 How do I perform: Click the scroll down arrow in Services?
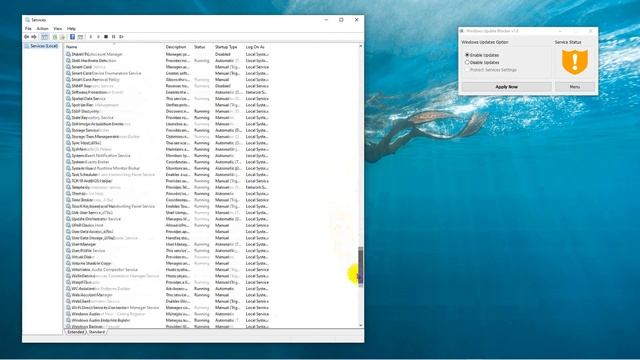point(360,325)
